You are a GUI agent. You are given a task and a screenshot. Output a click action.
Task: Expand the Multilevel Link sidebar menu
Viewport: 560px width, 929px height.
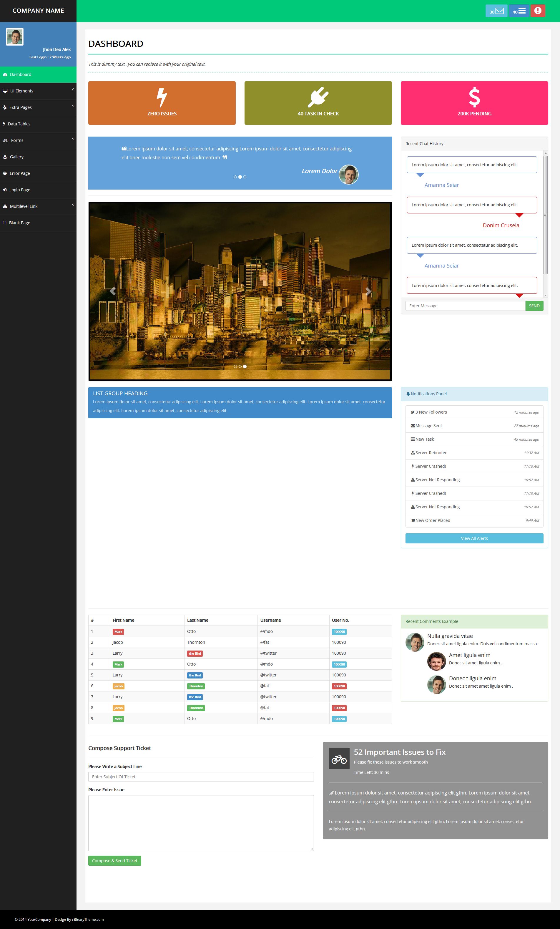38,206
